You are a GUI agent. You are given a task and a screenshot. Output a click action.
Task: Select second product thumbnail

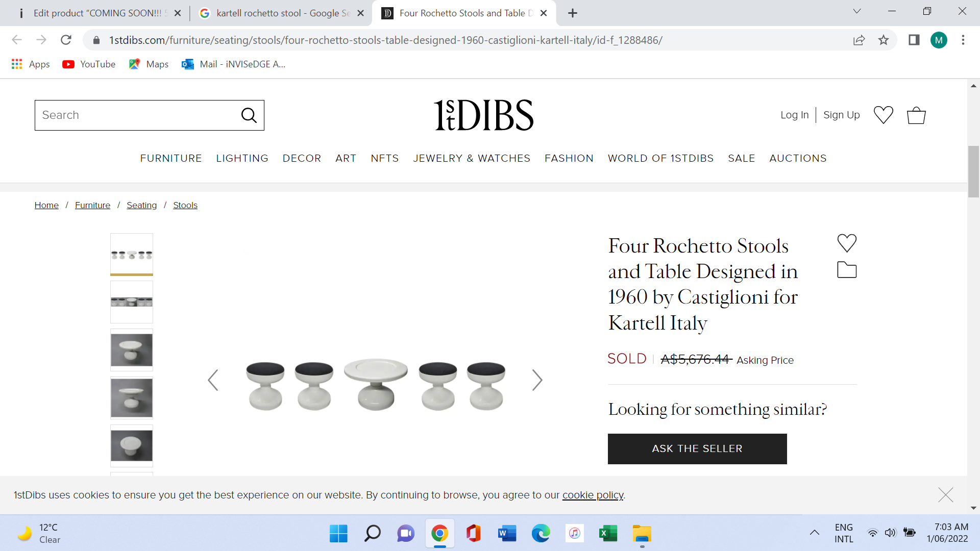click(132, 302)
